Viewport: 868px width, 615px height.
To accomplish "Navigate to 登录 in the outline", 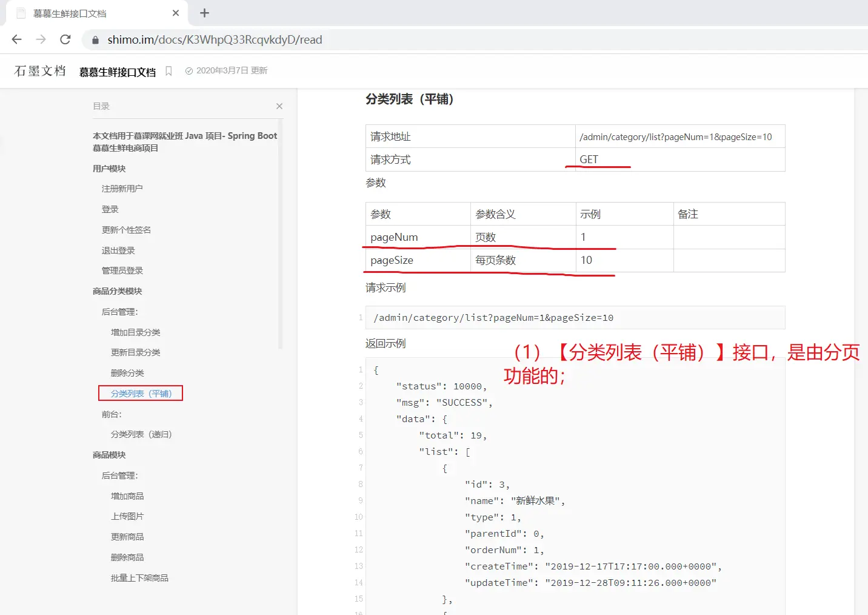I will point(110,209).
